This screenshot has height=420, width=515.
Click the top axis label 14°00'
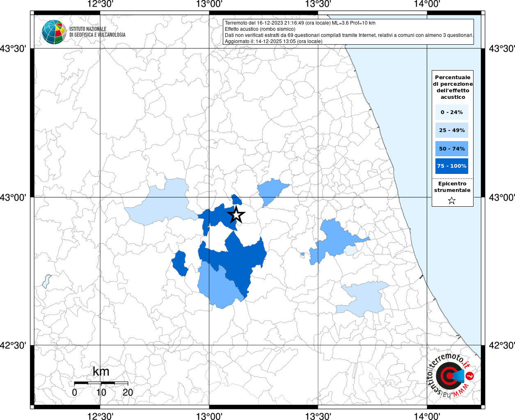[x=427, y=5]
